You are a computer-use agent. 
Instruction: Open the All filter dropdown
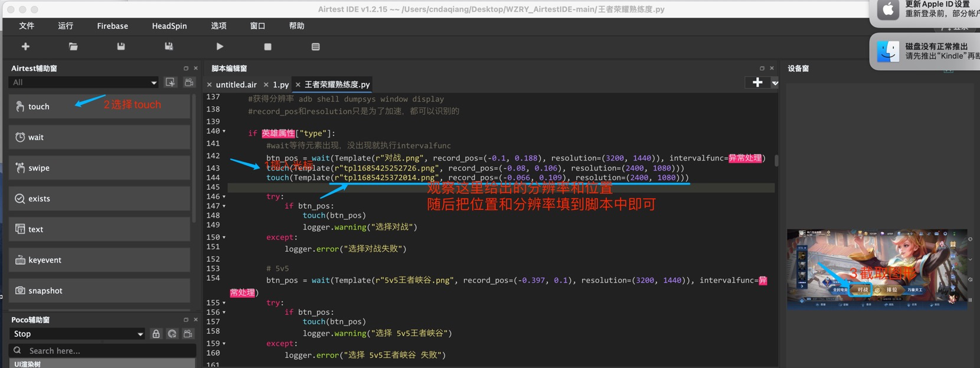point(84,83)
